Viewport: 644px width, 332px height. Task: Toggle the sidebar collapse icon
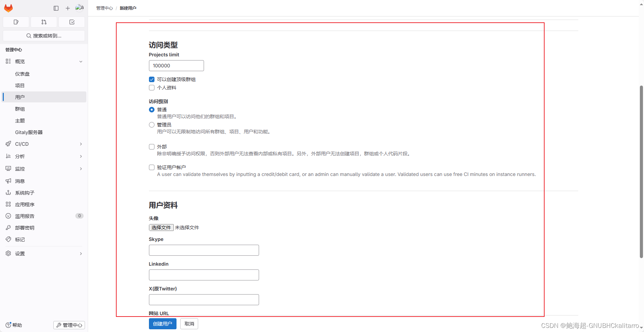click(x=56, y=8)
